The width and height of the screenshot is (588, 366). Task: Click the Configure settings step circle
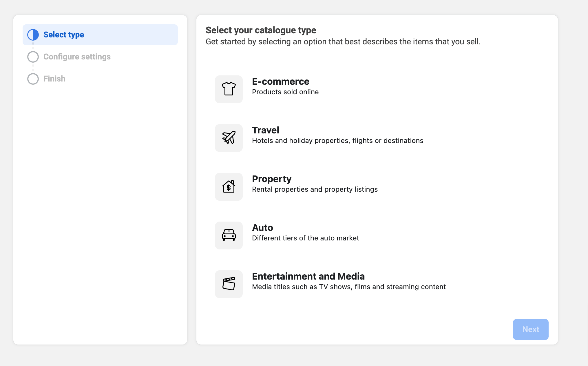(33, 57)
